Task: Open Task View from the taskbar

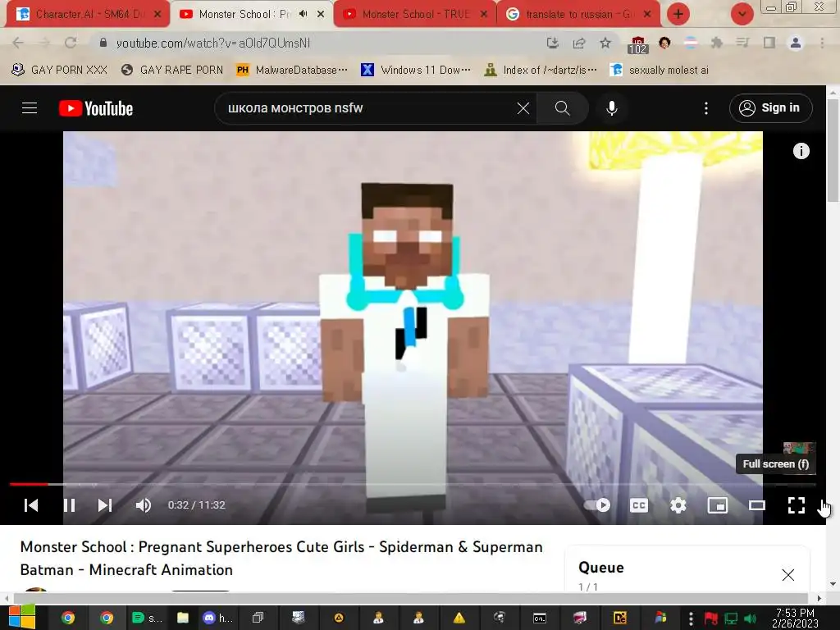Action: point(258,619)
